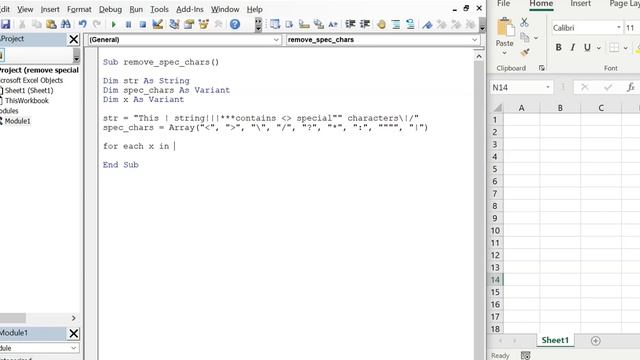Open the Debug menu

110,9
